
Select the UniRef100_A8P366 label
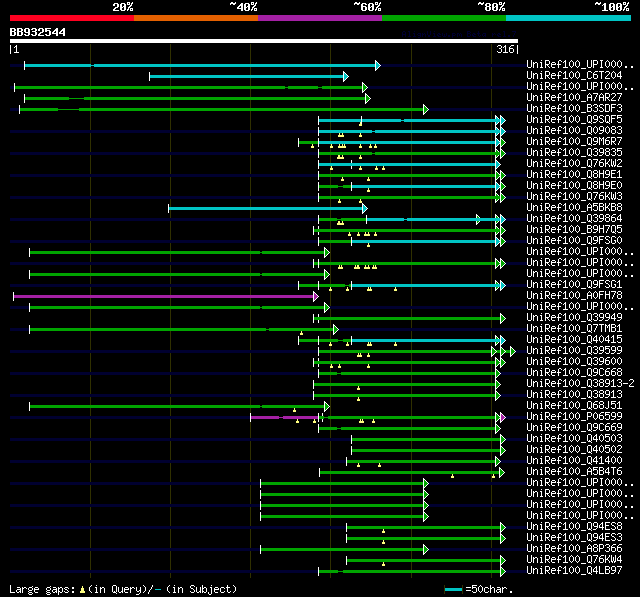coord(574,549)
